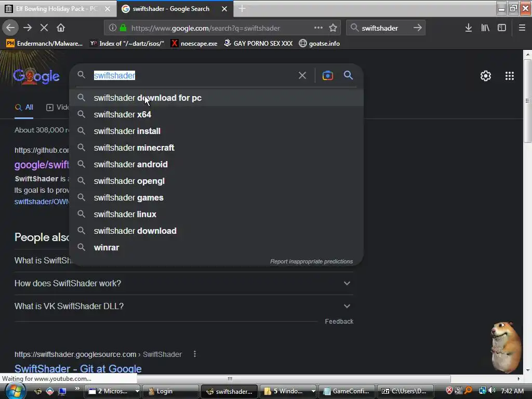Open the goatse.info bookmark
Screen dimensions: 532x399
tap(320, 44)
